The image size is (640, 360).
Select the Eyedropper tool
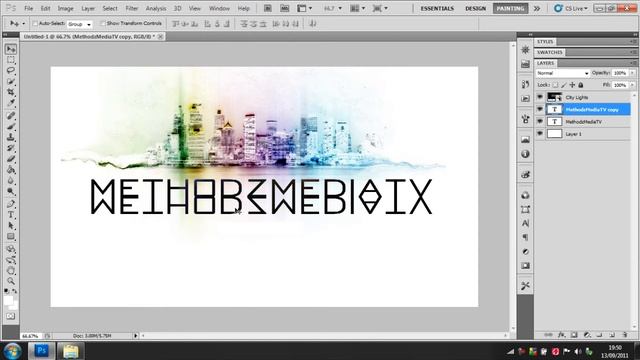11,103
